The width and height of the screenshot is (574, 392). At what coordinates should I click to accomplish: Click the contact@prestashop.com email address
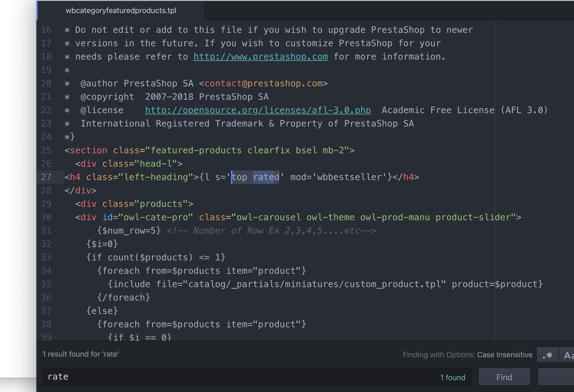coord(263,83)
